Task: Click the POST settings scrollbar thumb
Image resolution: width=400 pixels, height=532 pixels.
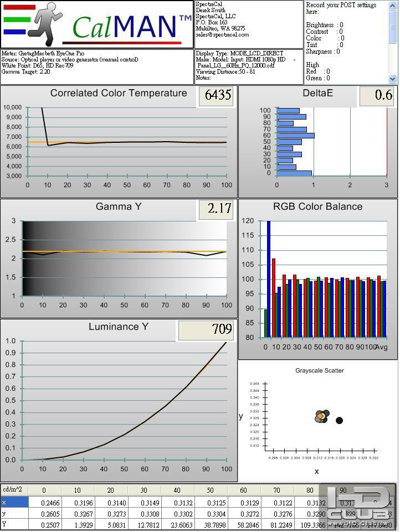Action: pos(393,27)
